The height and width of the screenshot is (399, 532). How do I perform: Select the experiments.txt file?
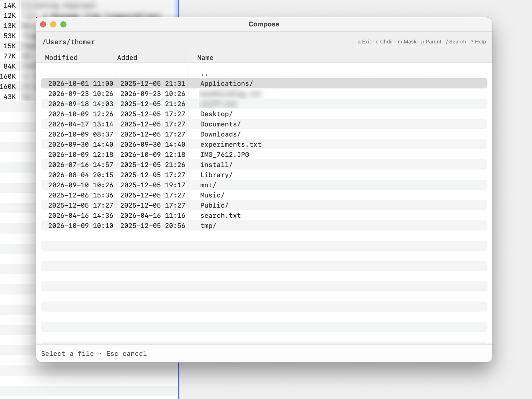pyautogui.click(x=264, y=144)
